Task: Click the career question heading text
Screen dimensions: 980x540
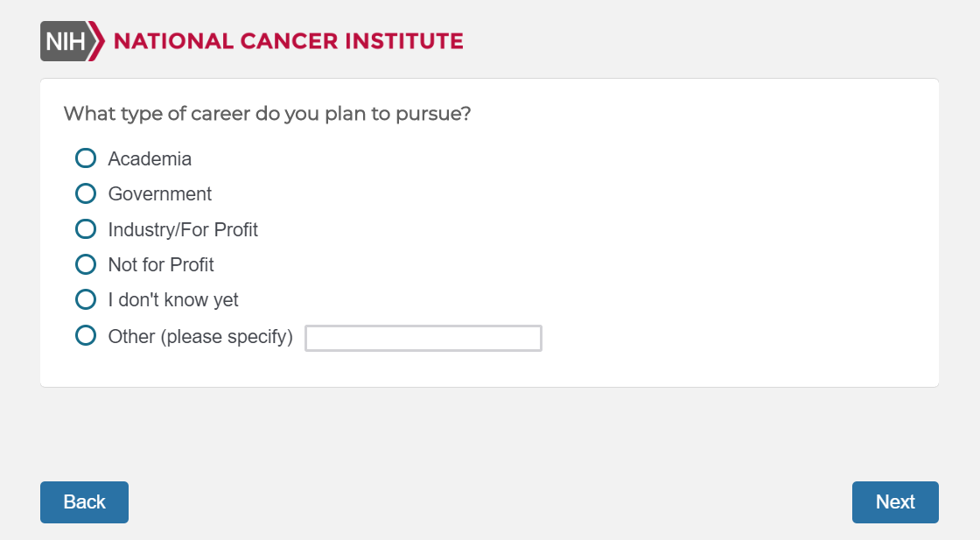Action: pos(268,114)
